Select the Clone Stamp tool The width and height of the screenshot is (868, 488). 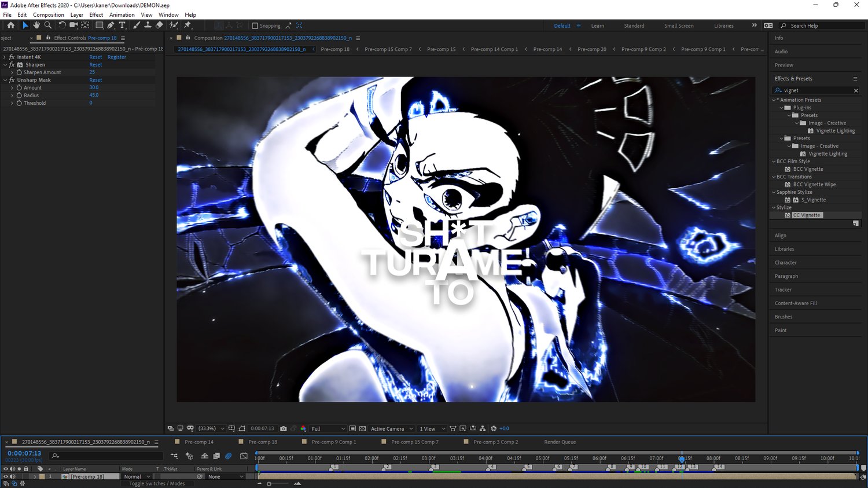coord(148,25)
